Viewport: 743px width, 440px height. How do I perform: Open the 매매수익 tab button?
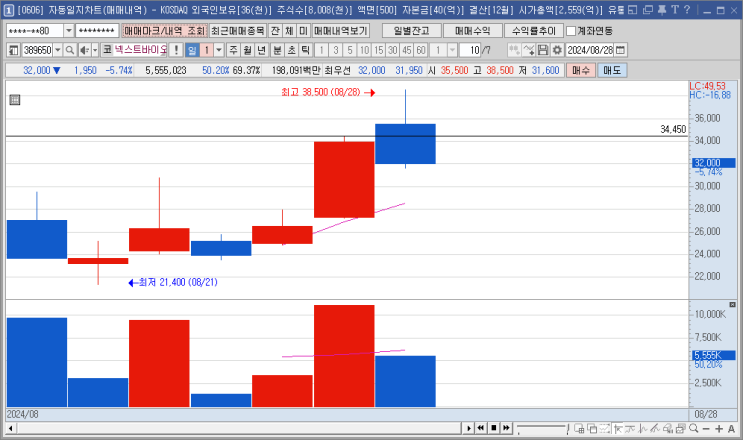tap(473, 31)
